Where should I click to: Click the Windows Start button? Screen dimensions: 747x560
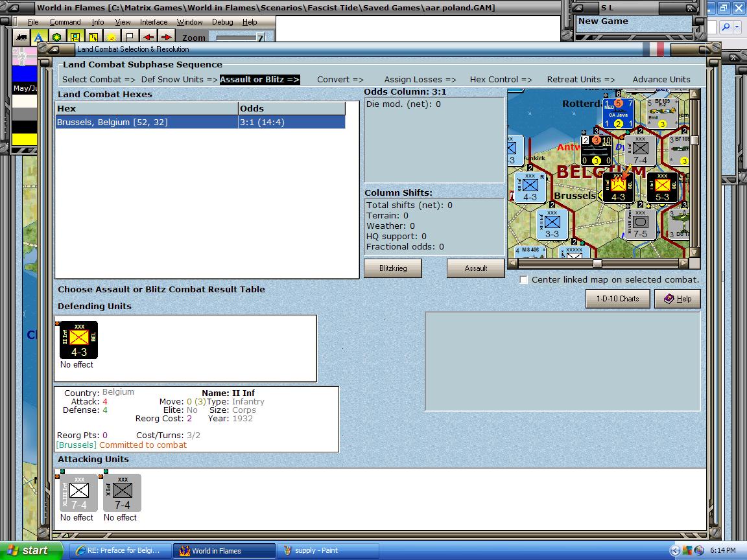tap(31, 550)
